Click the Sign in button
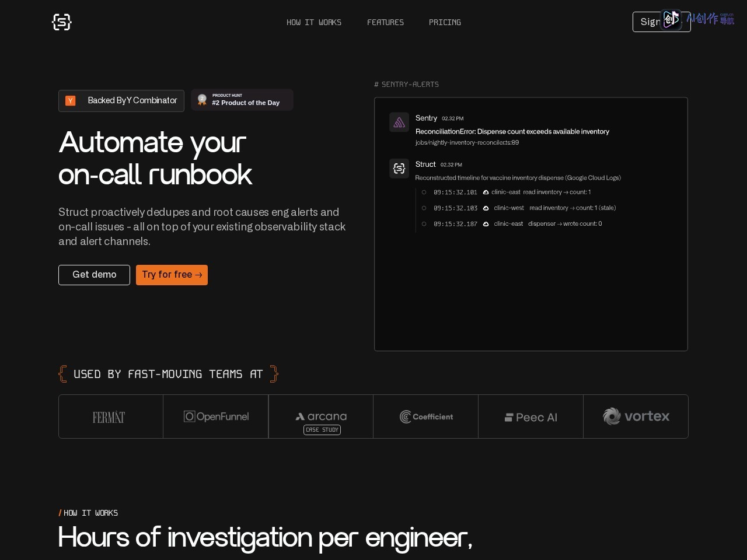 pos(661,22)
